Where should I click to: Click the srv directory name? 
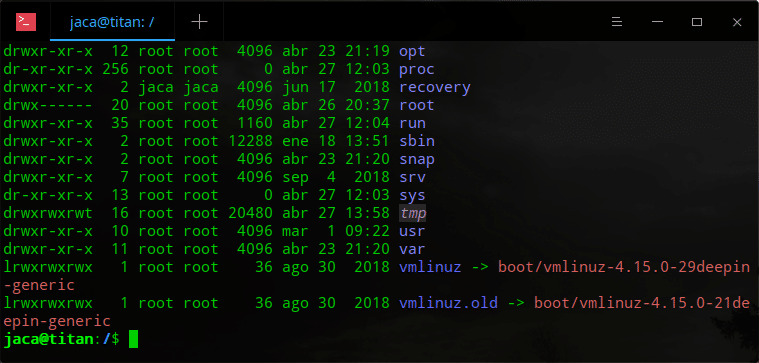[412, 177]
